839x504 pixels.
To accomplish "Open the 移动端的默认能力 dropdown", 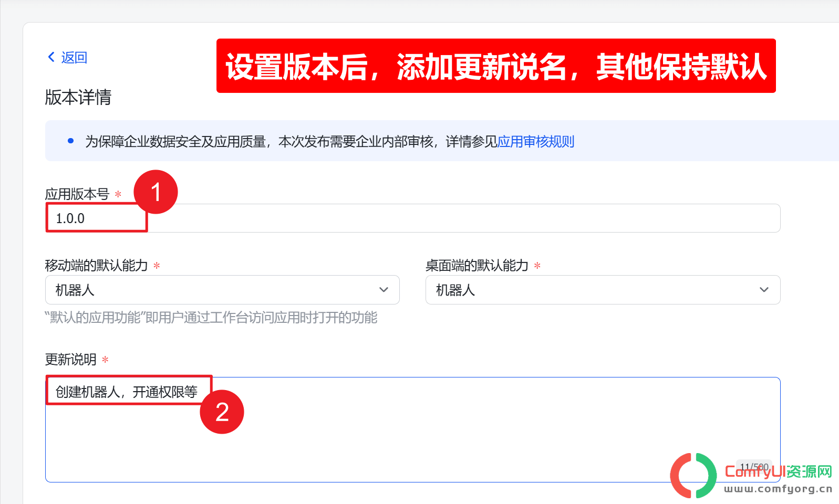I will tap(222, 290).
